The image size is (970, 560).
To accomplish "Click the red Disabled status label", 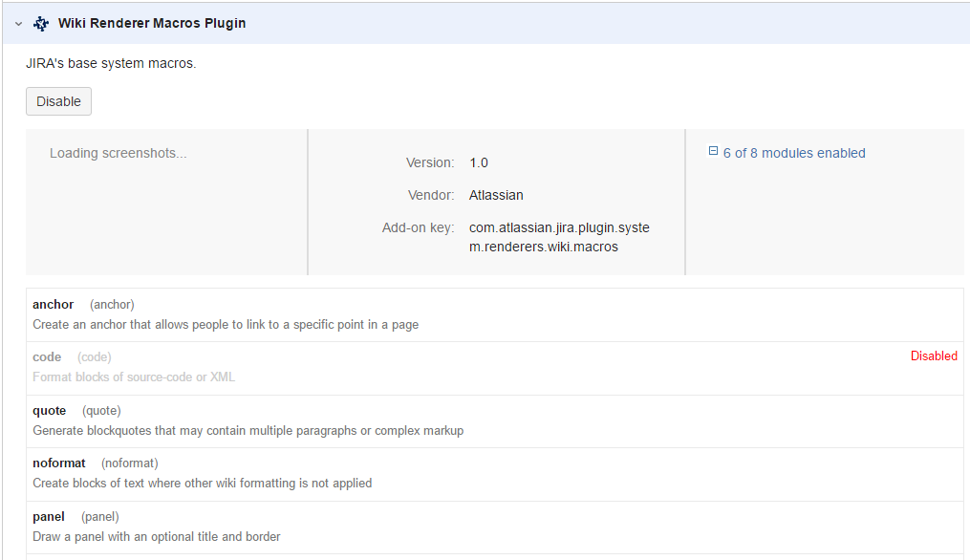I will (934, 355).
